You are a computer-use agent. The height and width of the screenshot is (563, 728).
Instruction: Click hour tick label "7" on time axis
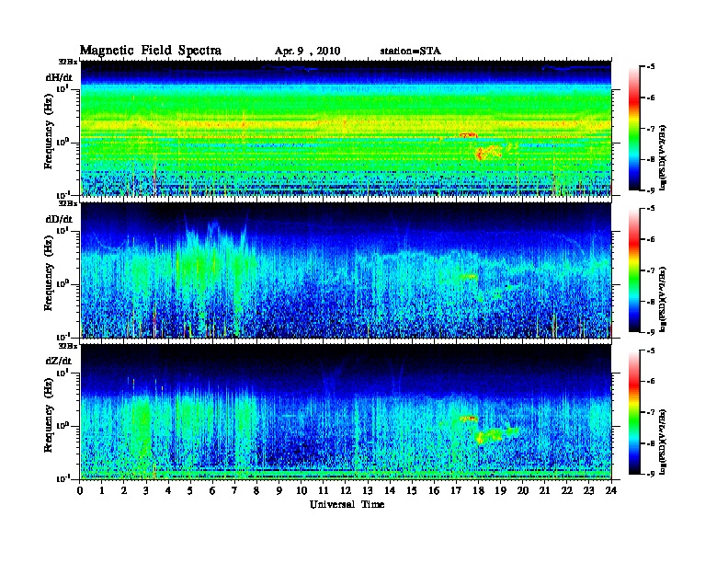point(234,491)
